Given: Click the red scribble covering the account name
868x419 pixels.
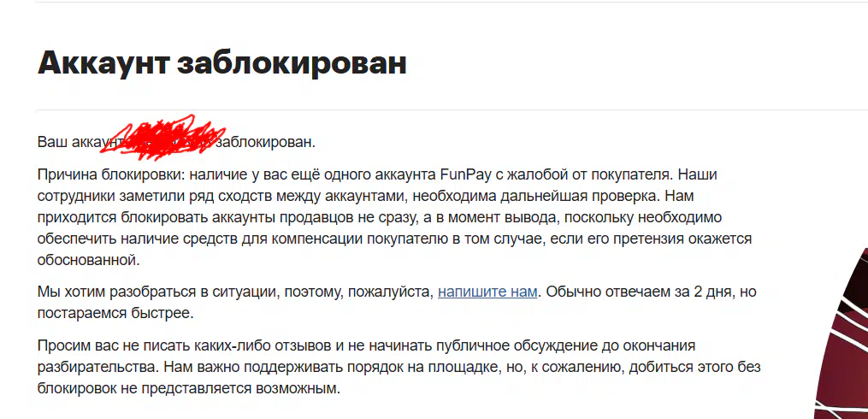Looking at the screenshot, I should pyautogui.click(x=162, y=134).
